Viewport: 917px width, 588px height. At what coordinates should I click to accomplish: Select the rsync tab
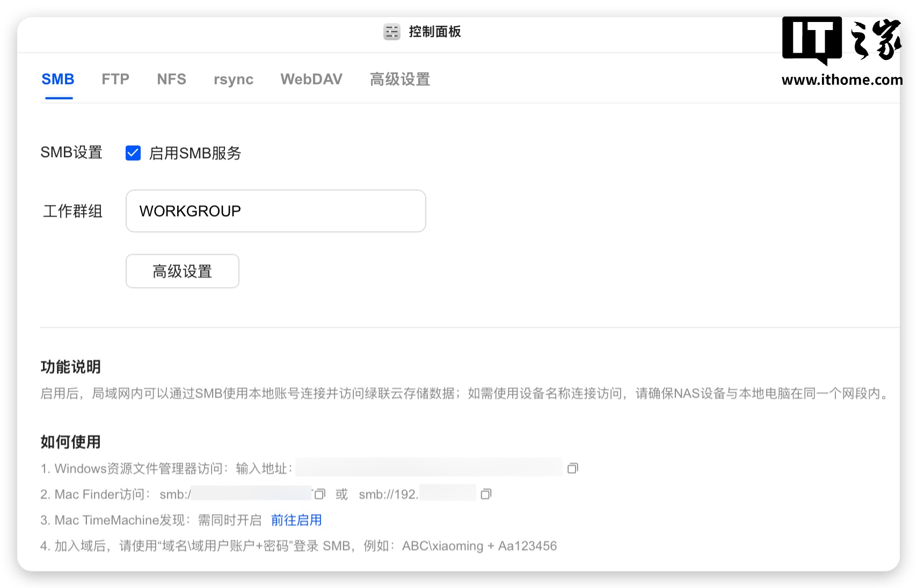pyautogui.click(x=234, y=79)
